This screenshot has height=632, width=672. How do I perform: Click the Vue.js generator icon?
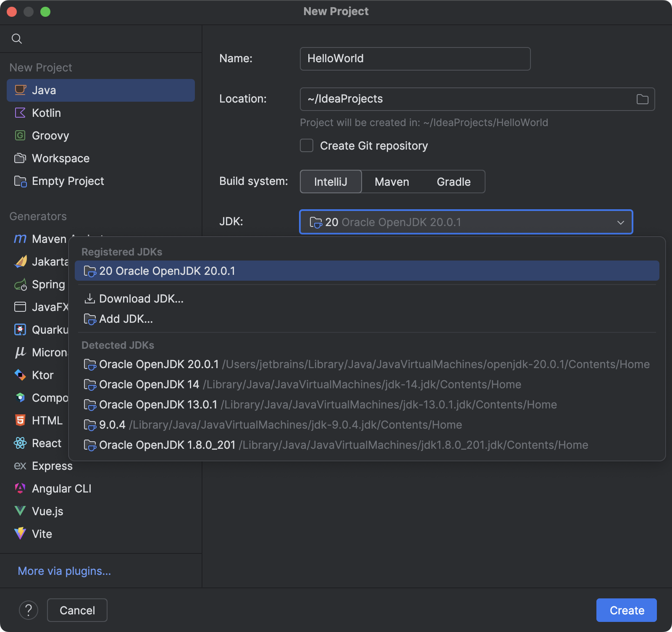click(20, 511)
